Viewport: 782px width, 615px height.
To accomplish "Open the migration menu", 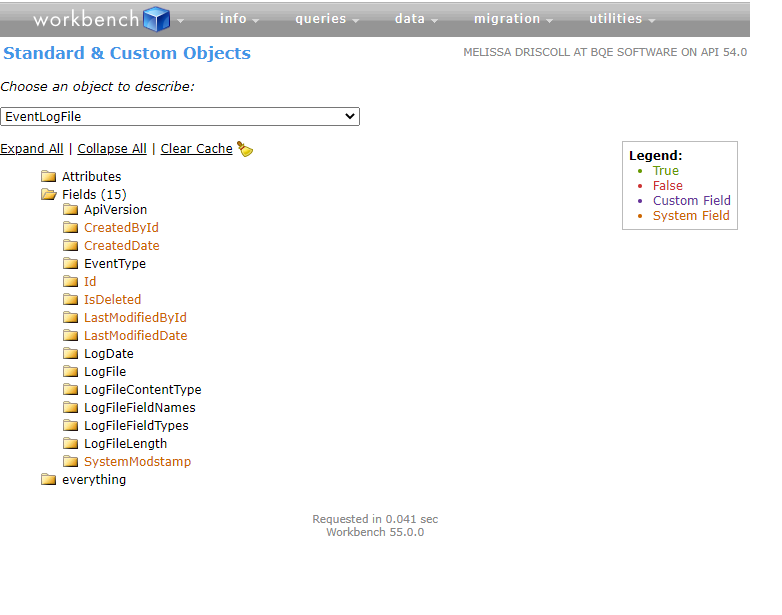I will pyautogui.click(x=513, y=19).
